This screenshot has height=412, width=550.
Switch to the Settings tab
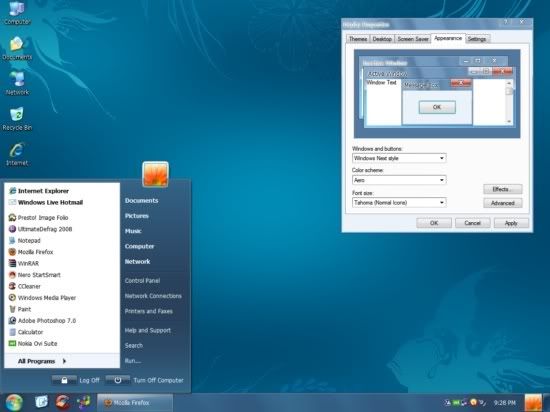click(477, 39)
